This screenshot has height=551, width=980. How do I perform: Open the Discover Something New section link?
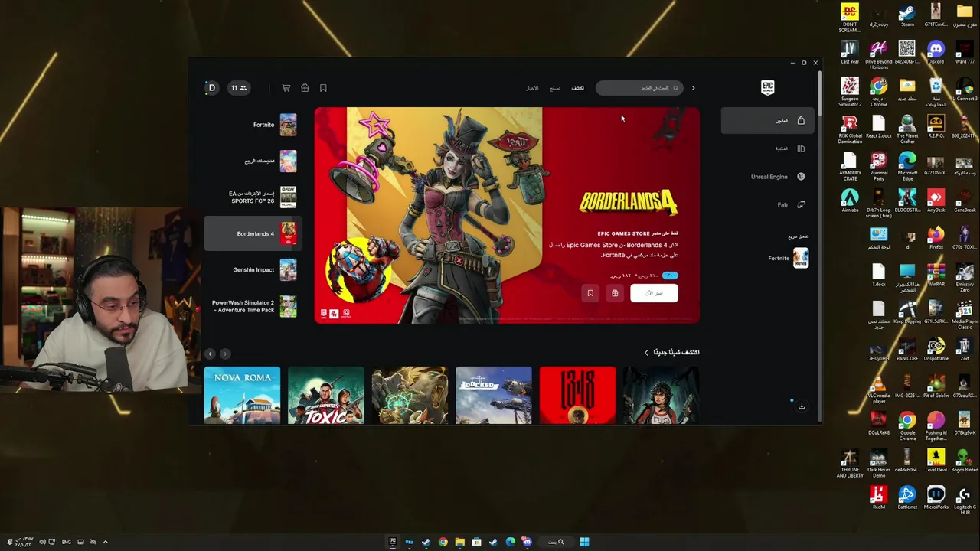672,353
